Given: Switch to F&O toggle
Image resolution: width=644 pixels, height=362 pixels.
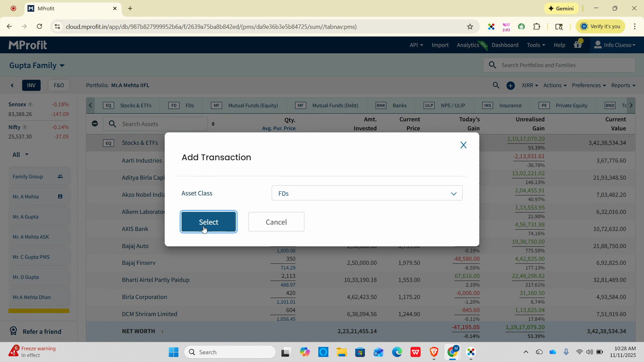Looking at the screenshot, I should click(x=59, y=85).
